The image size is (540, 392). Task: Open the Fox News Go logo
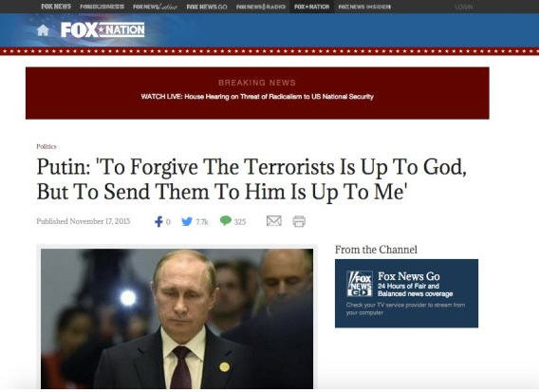359,284
